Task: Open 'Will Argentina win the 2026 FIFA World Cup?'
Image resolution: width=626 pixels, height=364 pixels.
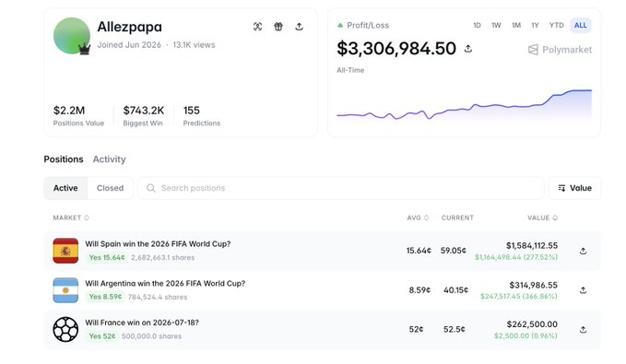Action: pos(165,284)
